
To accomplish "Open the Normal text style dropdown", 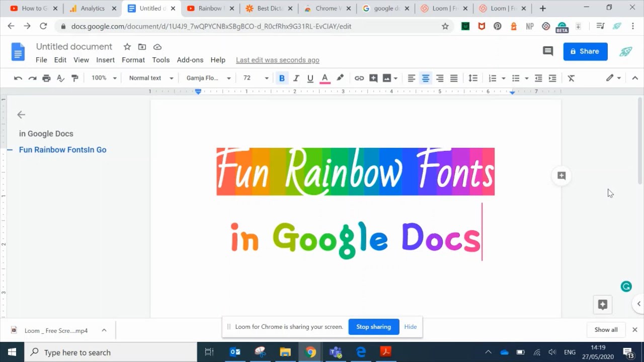I will pyautogui.click(x=151, y=78).
